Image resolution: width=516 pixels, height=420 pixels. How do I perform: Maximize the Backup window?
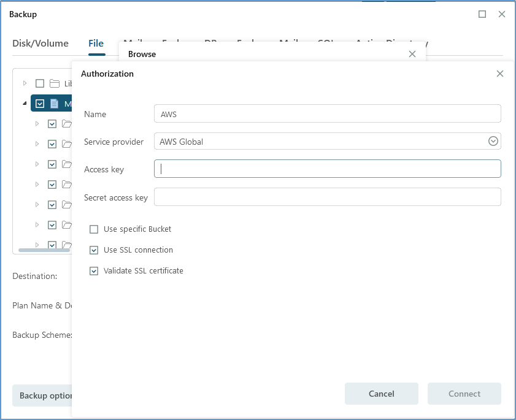tap(482, 14)
